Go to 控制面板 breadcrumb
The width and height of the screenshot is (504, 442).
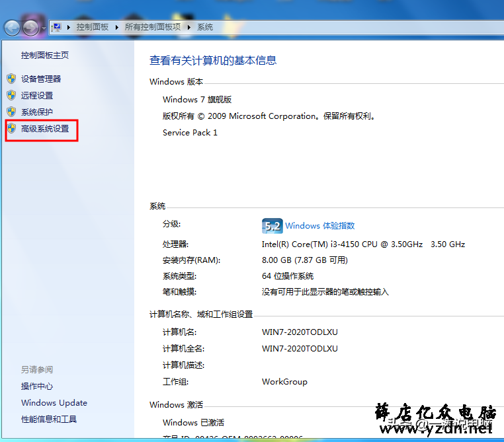[92, 27]
